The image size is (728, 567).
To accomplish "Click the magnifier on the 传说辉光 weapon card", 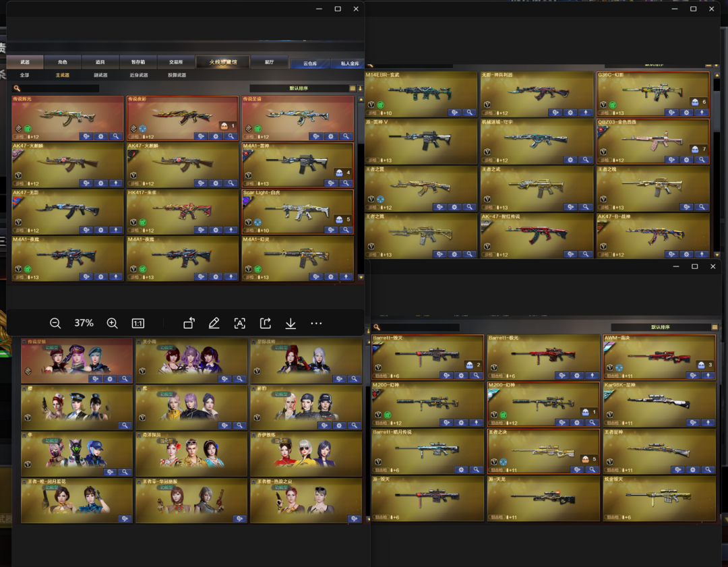I will 116,137.
